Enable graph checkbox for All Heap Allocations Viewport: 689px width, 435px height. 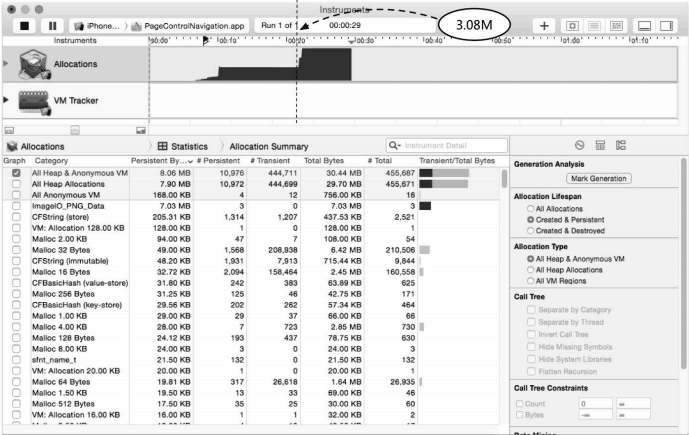(15, 183)
